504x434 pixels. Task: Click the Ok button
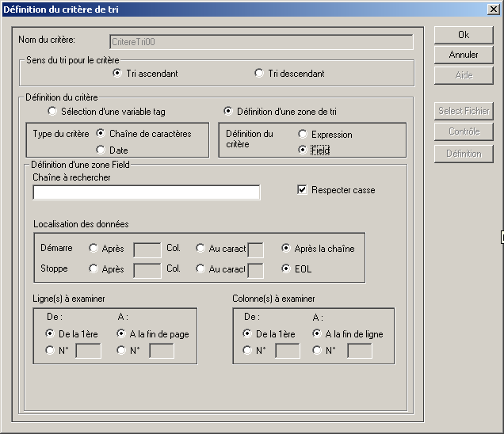464,35
